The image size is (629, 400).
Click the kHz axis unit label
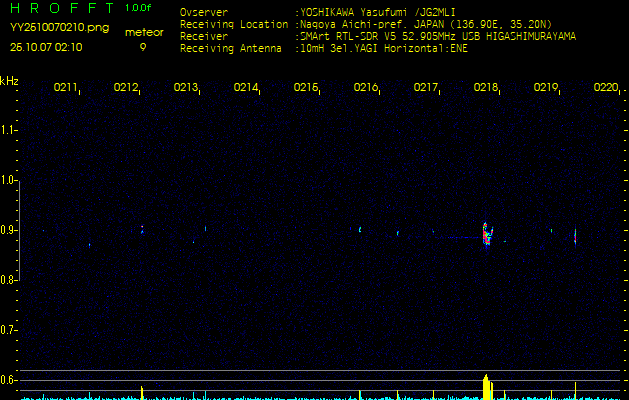pyautogui.click(x=9, y=81)
